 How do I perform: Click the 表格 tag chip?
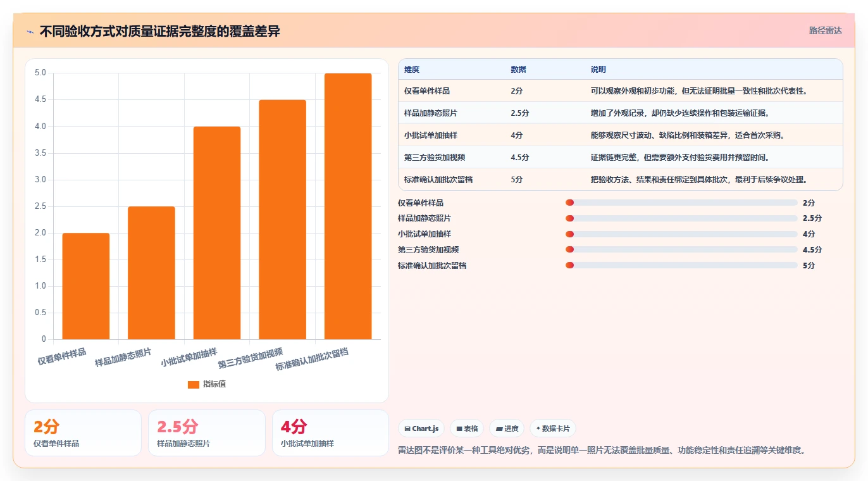[467, 428]
